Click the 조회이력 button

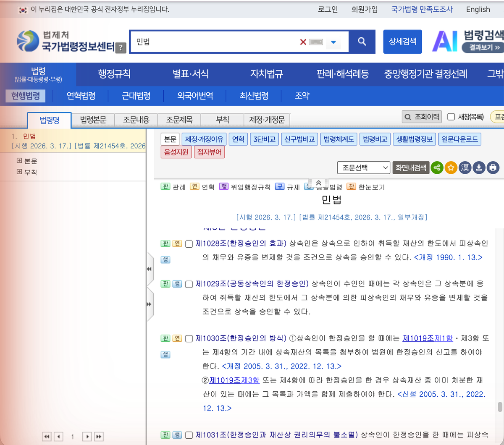422,117
